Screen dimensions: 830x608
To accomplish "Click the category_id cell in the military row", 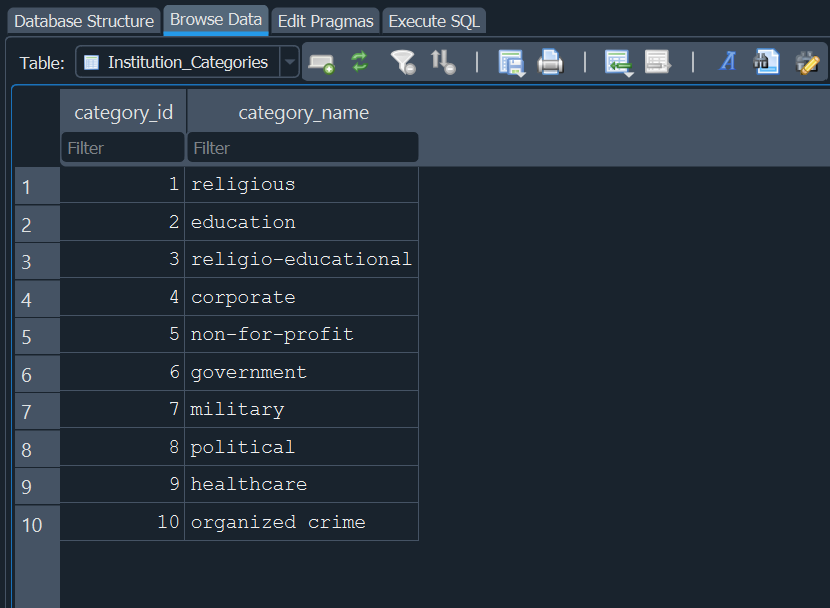I will pos(122,410).
